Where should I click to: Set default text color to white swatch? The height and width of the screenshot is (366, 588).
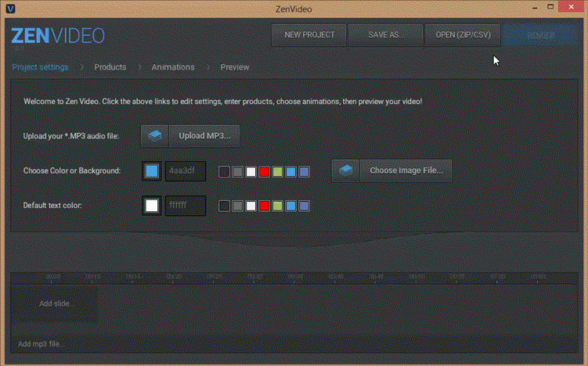251,206
